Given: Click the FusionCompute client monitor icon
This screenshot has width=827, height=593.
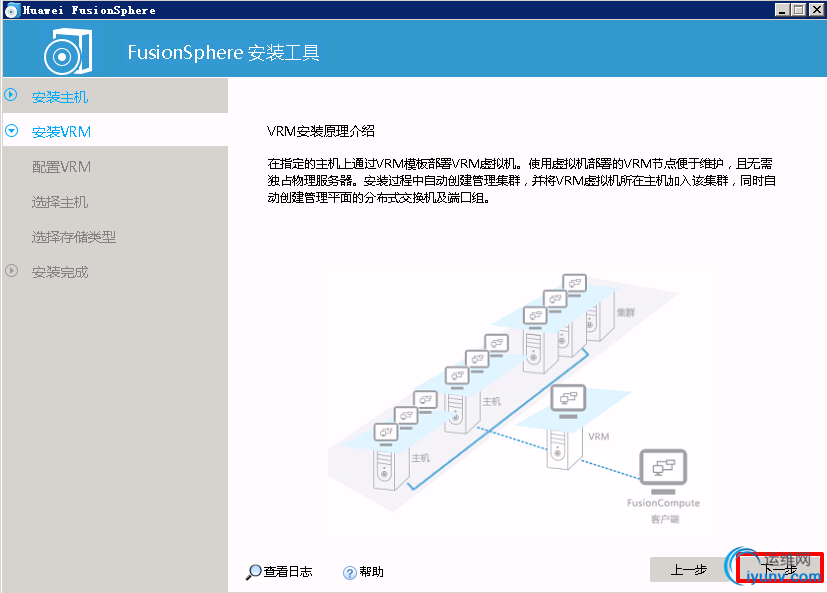Looking at the screenshot, I should 663,471.
